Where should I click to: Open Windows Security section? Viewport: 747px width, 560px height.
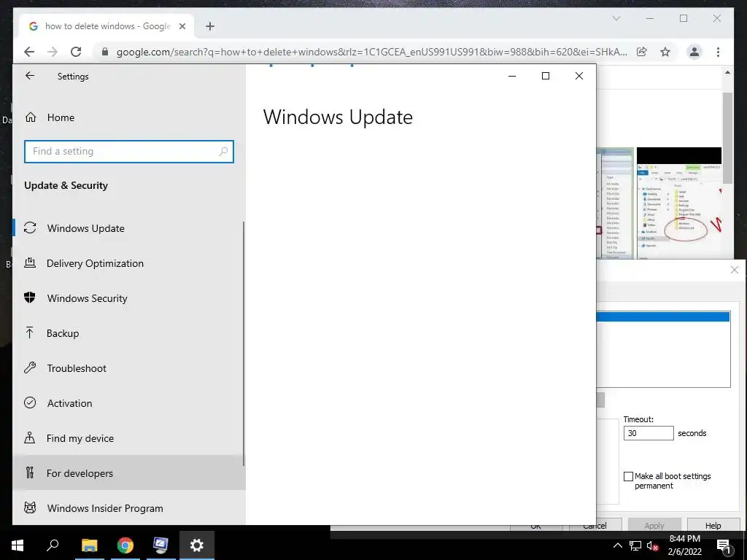129,298
